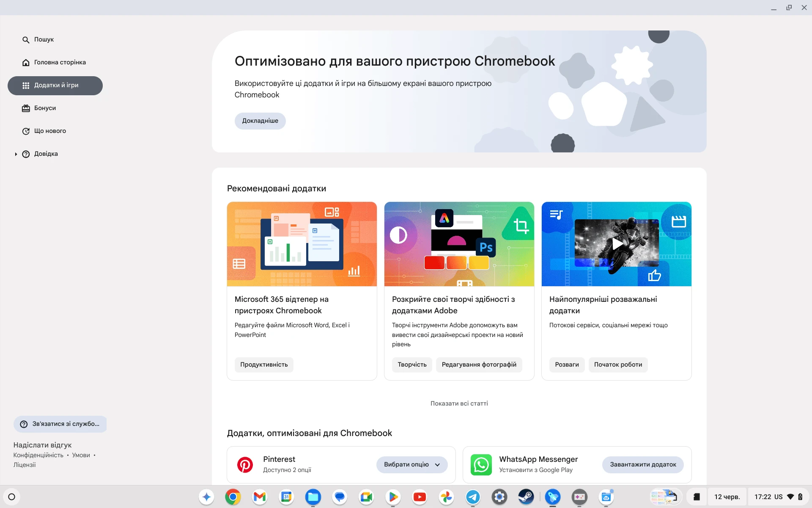Image resolution: width=812 pixels, height=508 pixels.
Task: Go to Головна сторінка in sidebar
Action: (55, 62)
